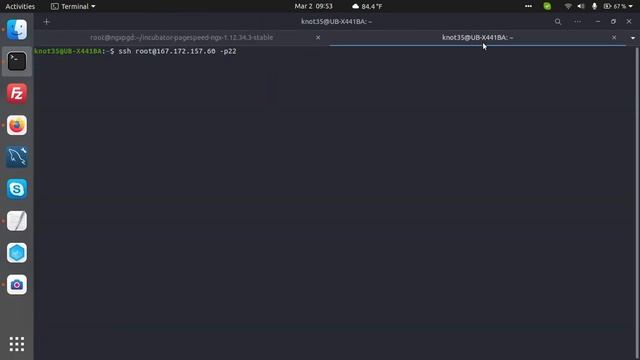The height and width of the screenshot is (360, 640).
Task: Open Finder from the dock
Action: 17,29
